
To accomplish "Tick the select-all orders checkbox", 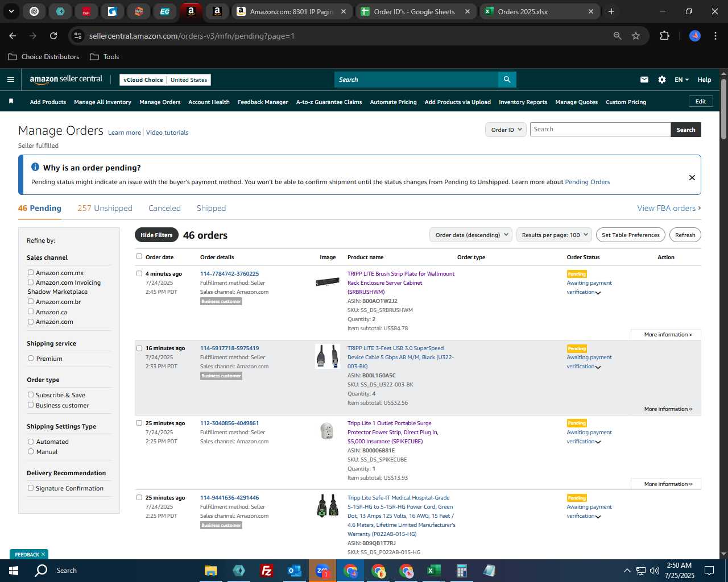I will 139,256.
